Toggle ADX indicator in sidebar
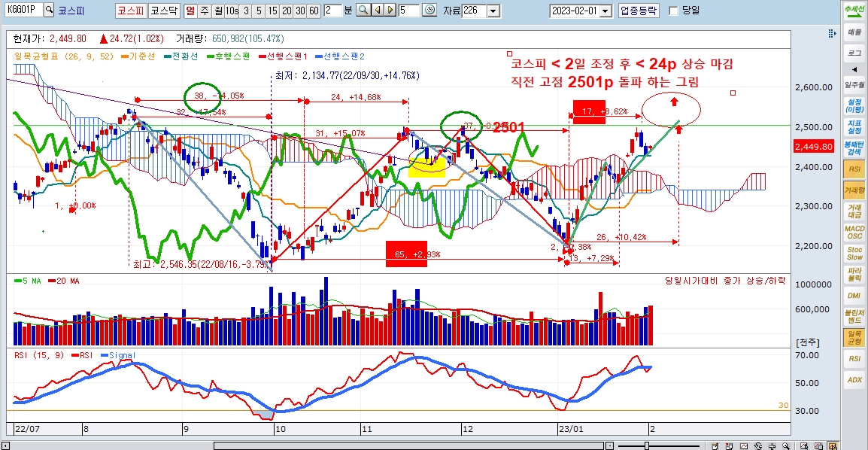 pyautogui.click(x=854, y=380)
